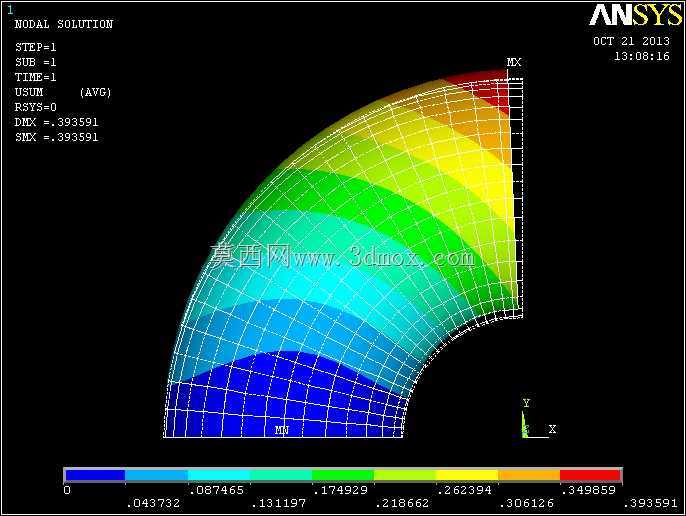Click legend maximum value .393591
This screenshot has height=516, width=686.
651,503
